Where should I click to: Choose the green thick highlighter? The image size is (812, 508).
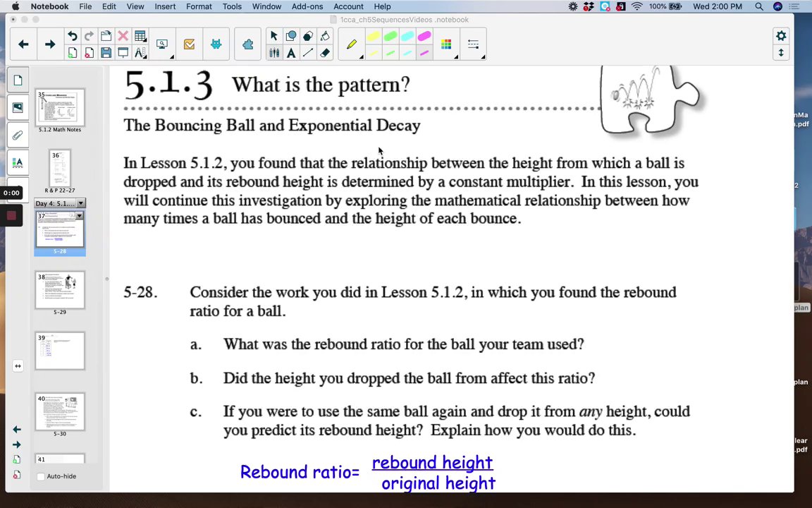[x=390, y=36]
